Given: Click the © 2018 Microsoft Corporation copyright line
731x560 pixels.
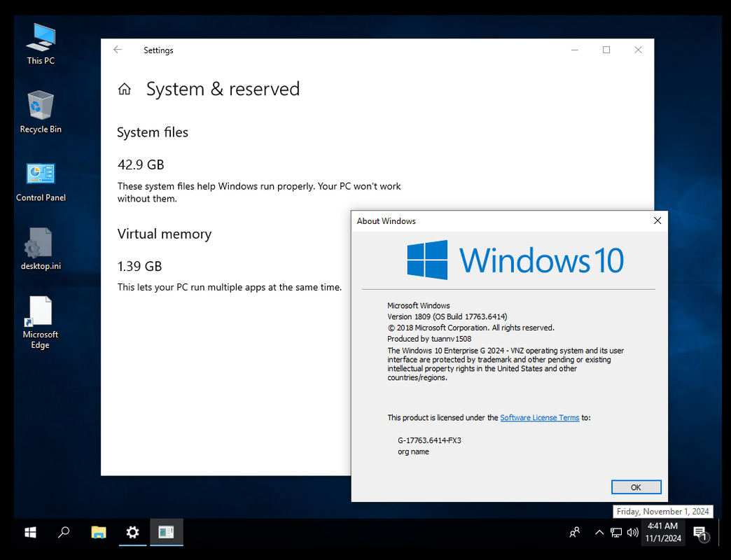Looking at the screenshot, I should point(471,328).
